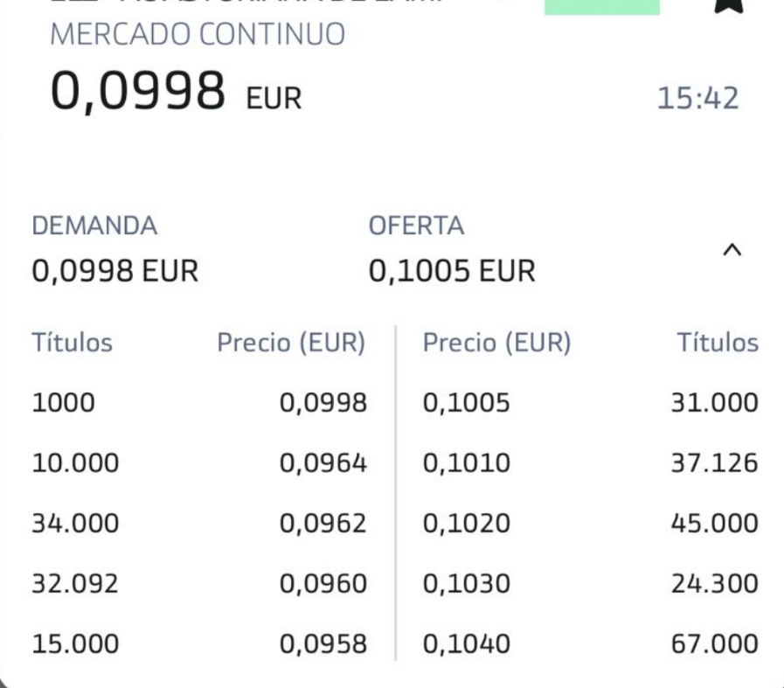Select the main price 0,0998 EUR

tap(176, 92)
